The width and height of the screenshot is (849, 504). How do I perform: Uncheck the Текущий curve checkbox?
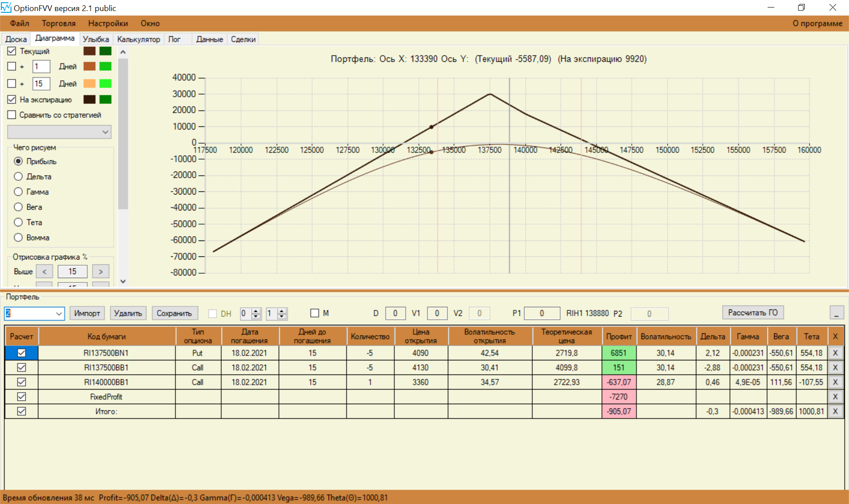12,51
